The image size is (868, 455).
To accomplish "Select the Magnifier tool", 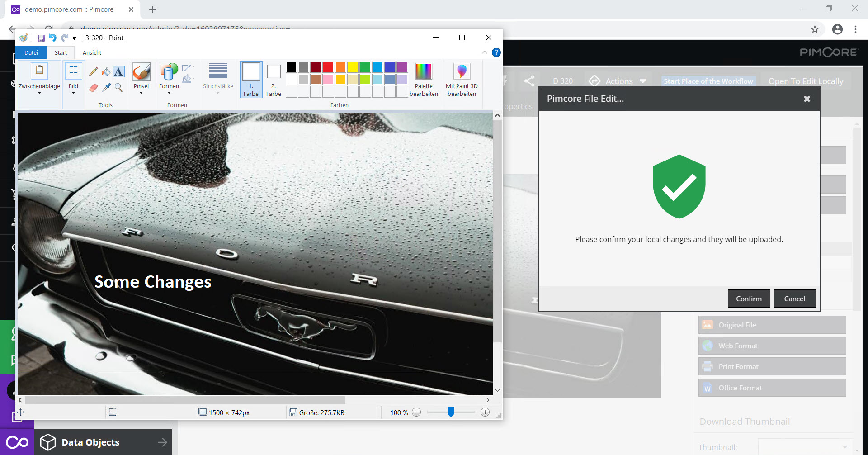I will tap(118, 87).
